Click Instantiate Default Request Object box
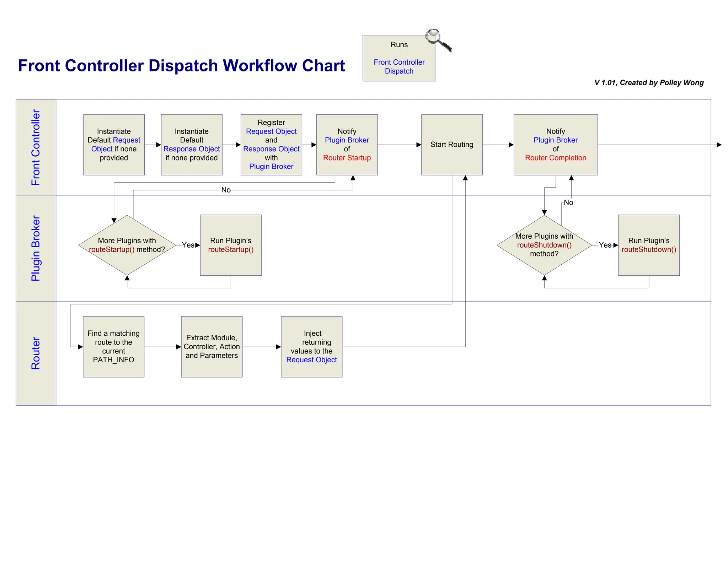728x562 pixels. [114, 145]
